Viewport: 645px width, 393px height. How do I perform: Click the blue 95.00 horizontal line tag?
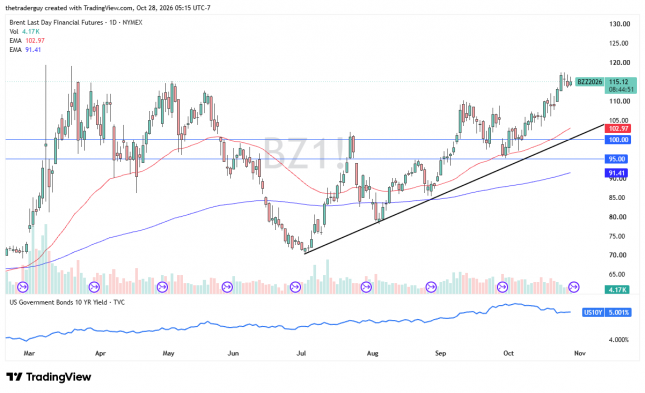616,159
